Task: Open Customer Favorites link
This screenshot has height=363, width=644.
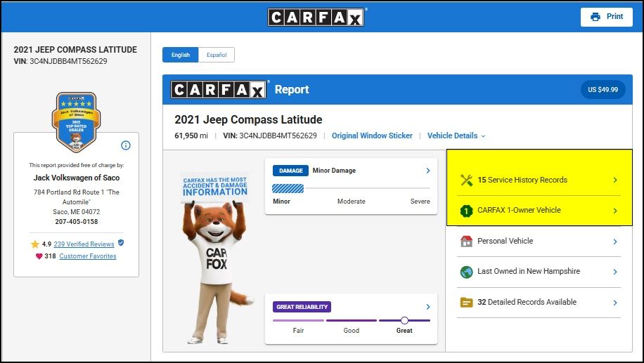Action: point(87,256)
